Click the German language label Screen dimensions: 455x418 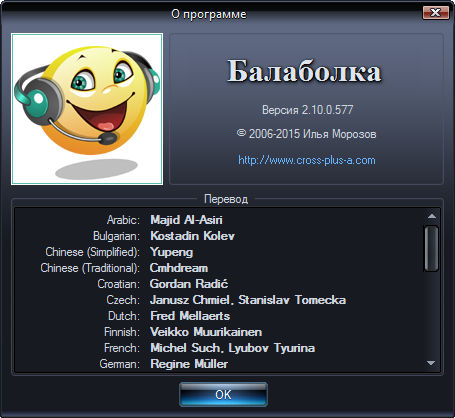point(119,364)
